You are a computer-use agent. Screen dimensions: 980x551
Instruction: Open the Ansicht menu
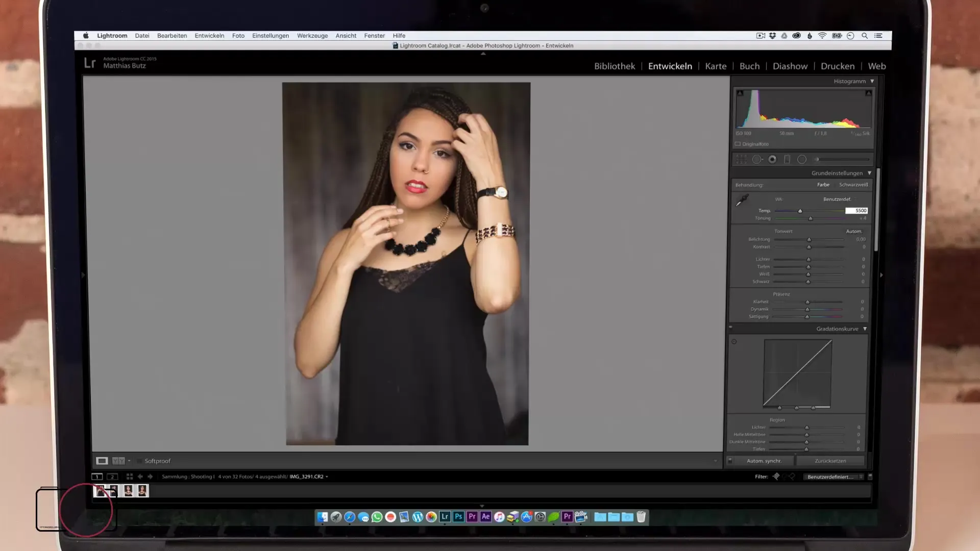tap(346, 36)
